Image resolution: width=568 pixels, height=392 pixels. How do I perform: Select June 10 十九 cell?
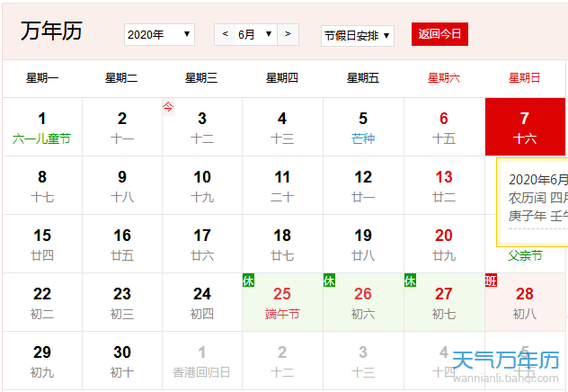[x=202, y=185]
